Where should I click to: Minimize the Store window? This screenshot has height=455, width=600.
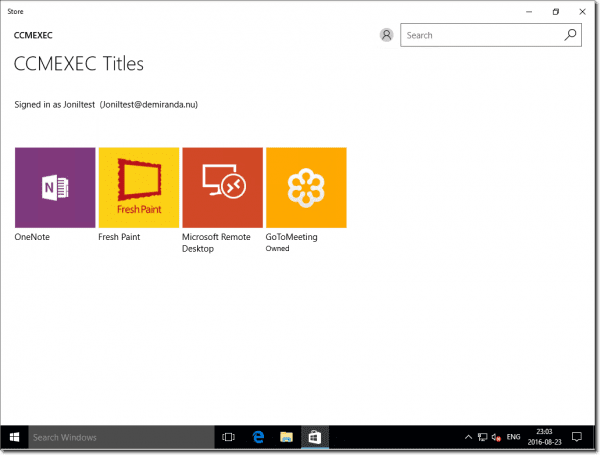point(529,12)
